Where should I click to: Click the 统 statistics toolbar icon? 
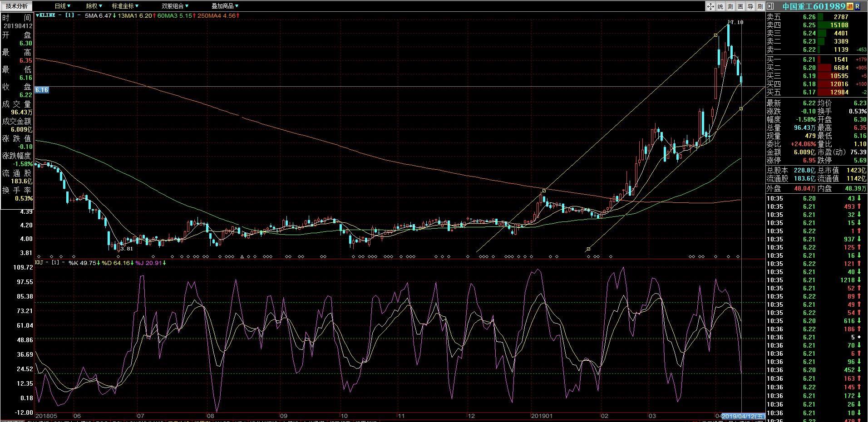tap(720, 6)
